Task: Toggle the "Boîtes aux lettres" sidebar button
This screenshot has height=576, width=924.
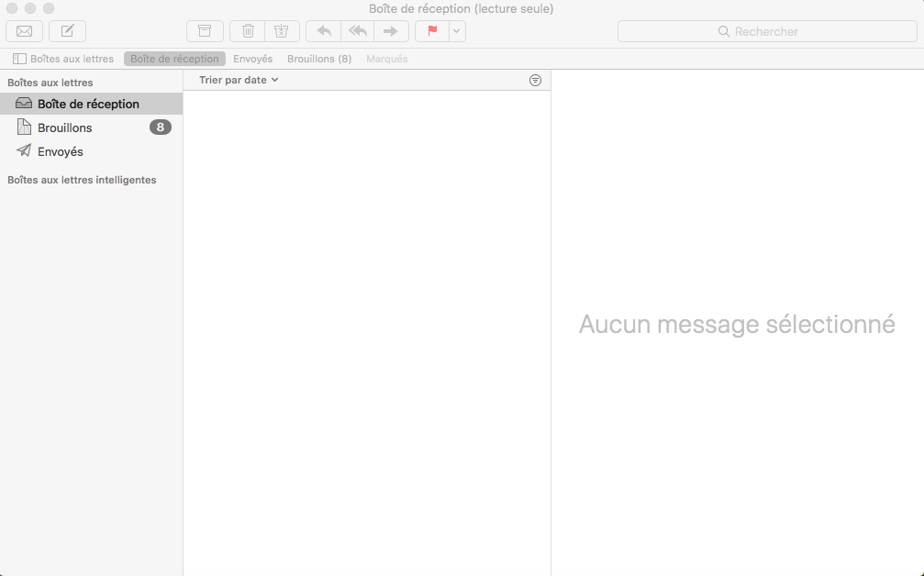Action: [63, 59]
